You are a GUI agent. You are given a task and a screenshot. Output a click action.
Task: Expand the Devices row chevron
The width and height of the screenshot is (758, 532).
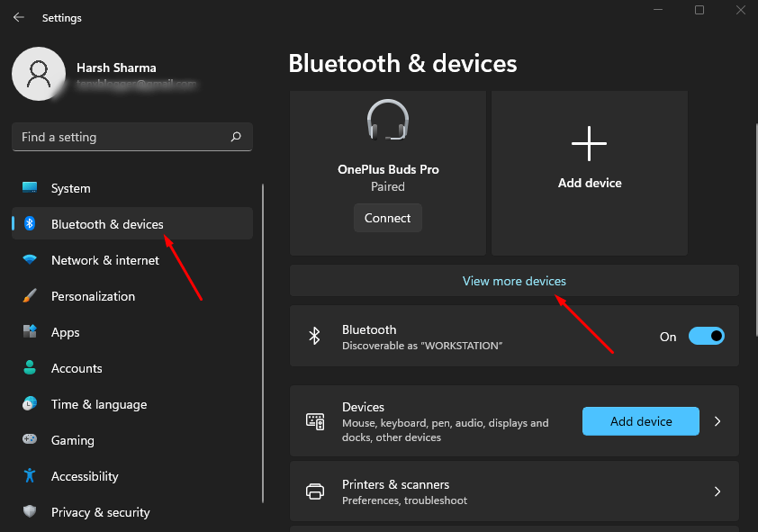[717, 421]
